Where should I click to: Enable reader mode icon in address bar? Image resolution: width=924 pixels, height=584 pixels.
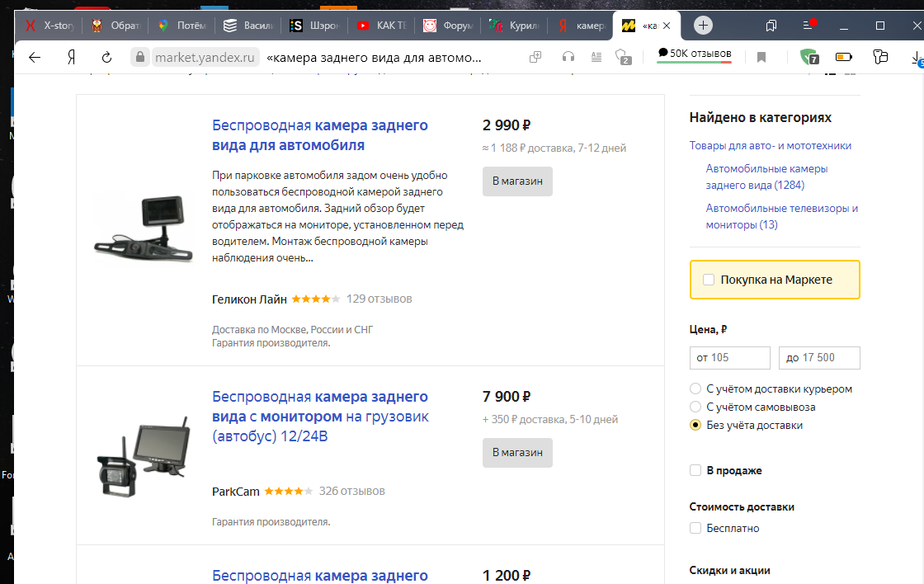[x=596, y=57]
